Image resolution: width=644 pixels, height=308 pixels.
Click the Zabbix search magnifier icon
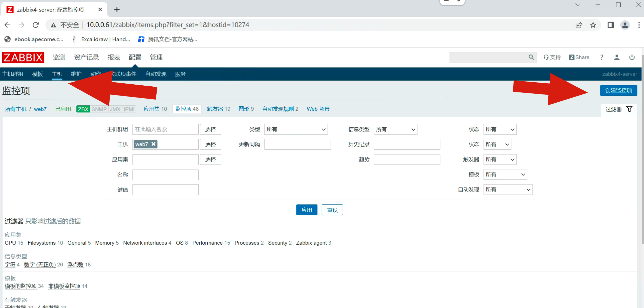point(531,57)
